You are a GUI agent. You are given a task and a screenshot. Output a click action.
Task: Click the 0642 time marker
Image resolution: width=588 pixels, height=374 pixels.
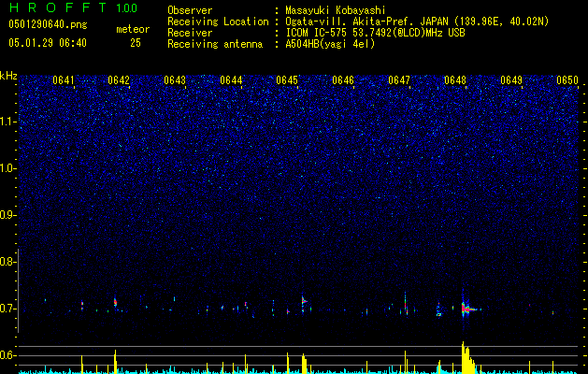[x=119, y=80]
